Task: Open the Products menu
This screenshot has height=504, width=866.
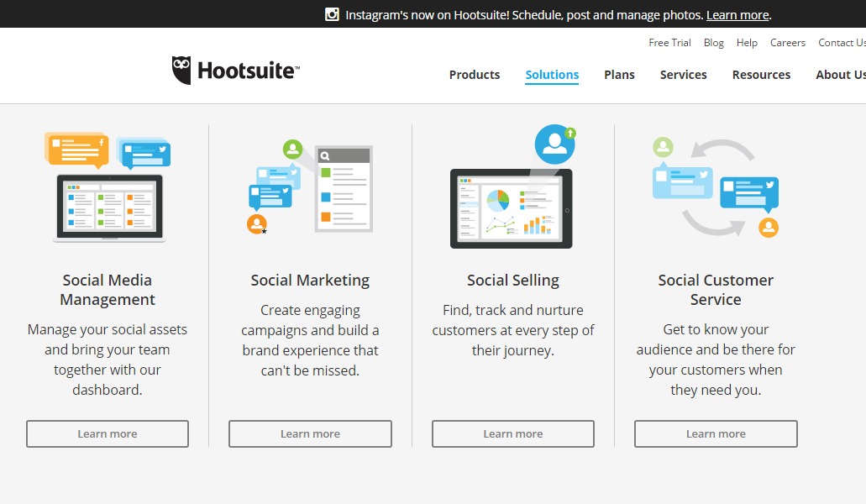Action: click(474, 75)
